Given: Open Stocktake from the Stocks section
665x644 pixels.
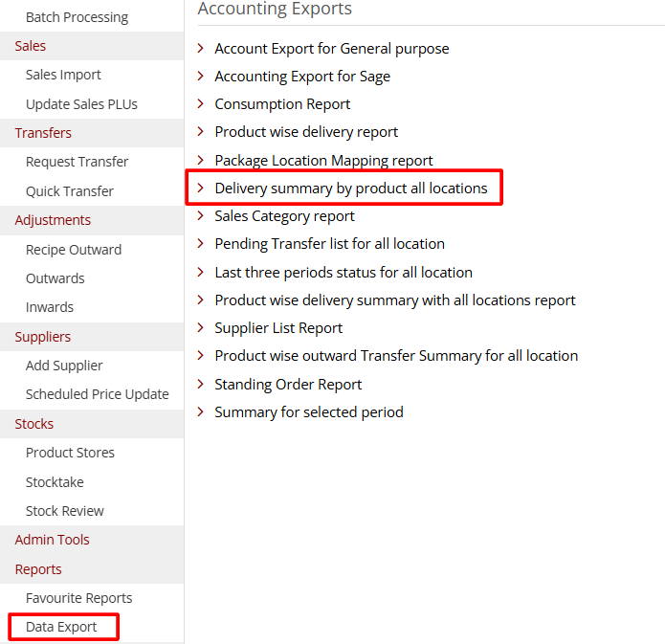Looking at the screenshot, I should tap(55, 482).
